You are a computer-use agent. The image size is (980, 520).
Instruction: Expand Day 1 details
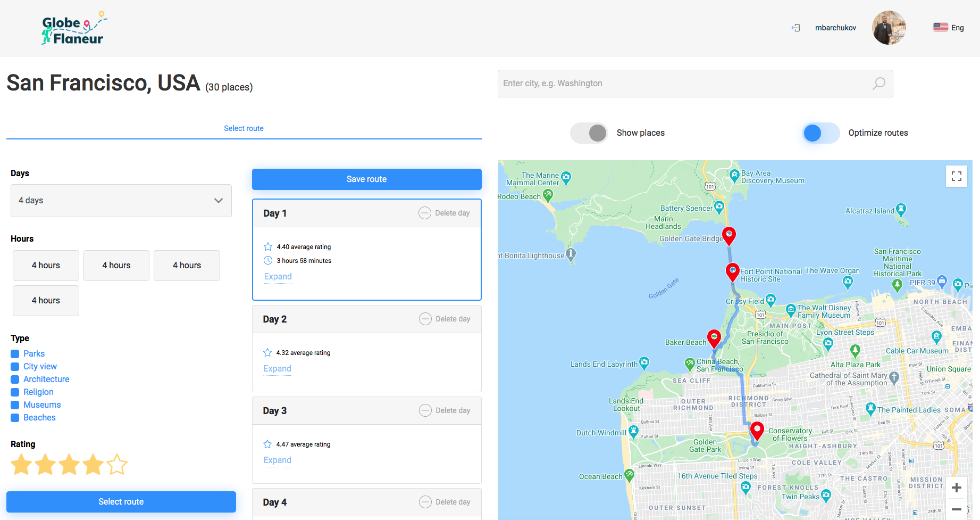(278, 277)
